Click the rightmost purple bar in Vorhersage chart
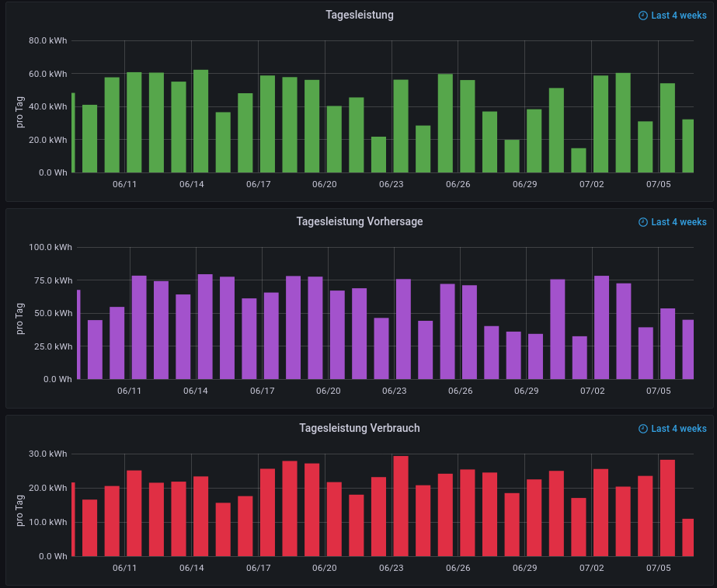This screenshot has width=717, height=588. (x=687, y=350)
